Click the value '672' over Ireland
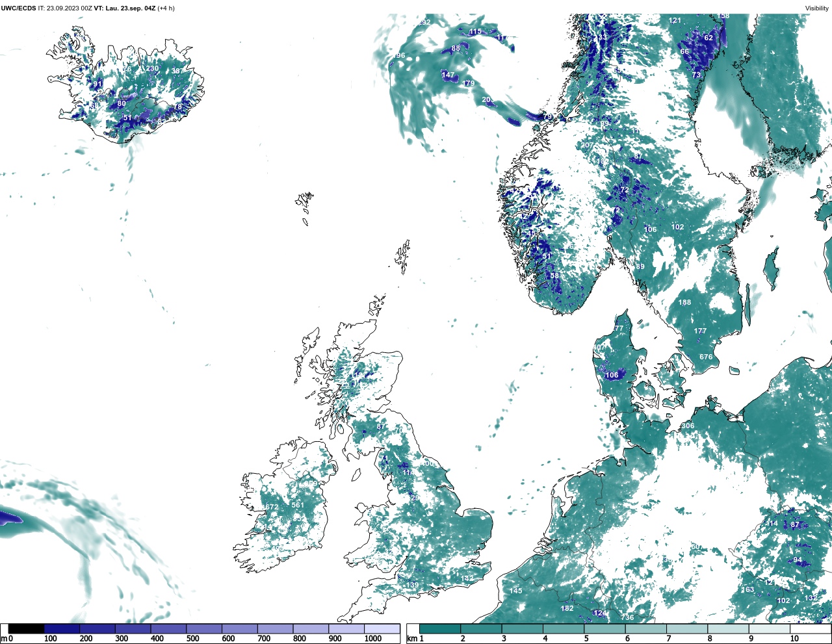Viewport: 832px width, 644px height. (x=272, y=508)
